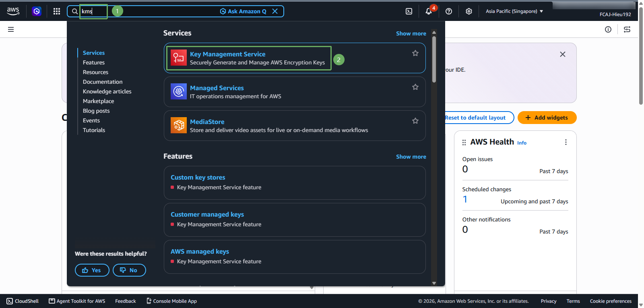
Task: Open the settings gear icon
Action: 469,11
